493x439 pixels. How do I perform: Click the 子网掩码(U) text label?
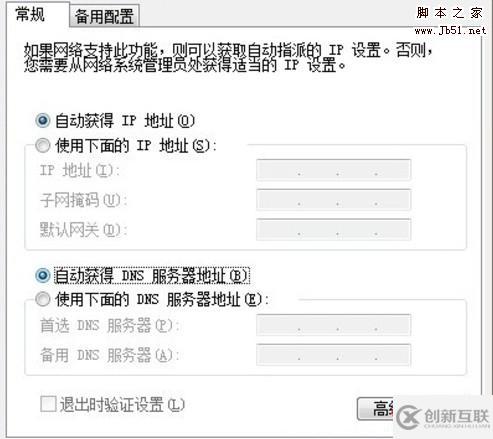click(x=84, y=200)
